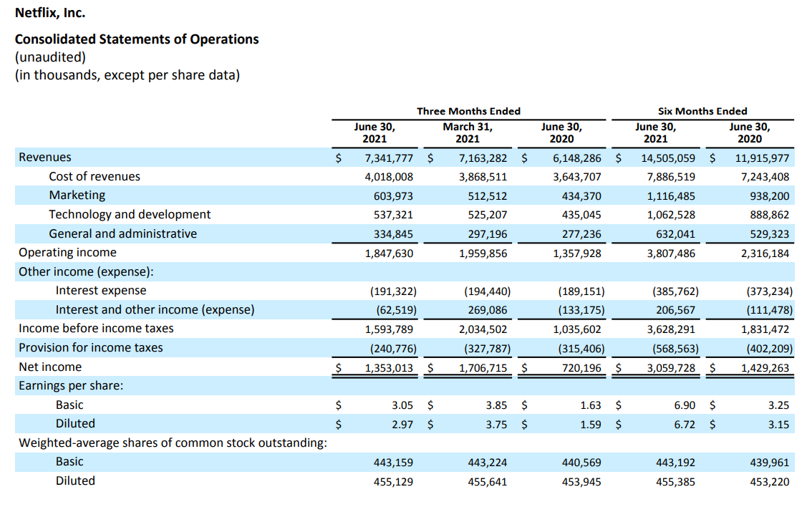
Task: Select 'Income before income taxes' row label
Action: pyautogui.click(x=97, y=329)
